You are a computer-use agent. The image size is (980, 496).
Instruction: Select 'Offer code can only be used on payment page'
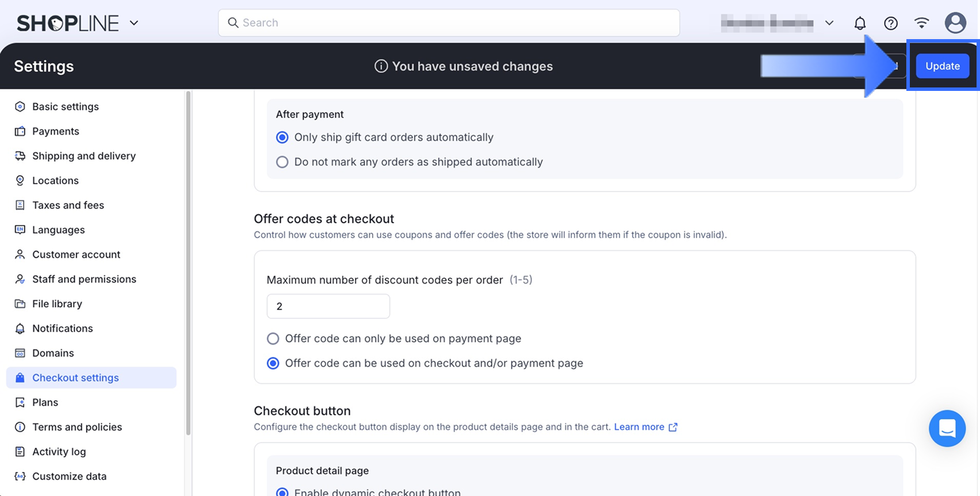[273, 339]
